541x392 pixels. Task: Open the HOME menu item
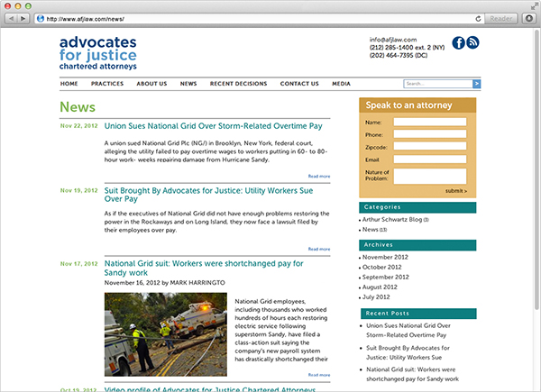pos(69,84)
